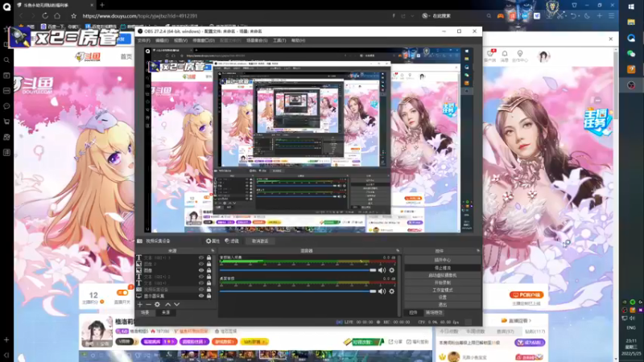Open the 帮助(H) menu in OBS

(x=298, y=41)
